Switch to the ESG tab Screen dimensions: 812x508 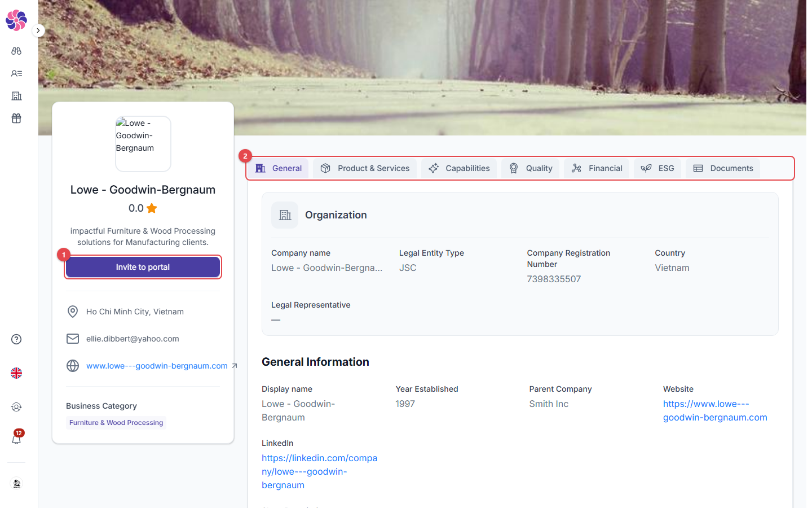(x=657, y=168)
